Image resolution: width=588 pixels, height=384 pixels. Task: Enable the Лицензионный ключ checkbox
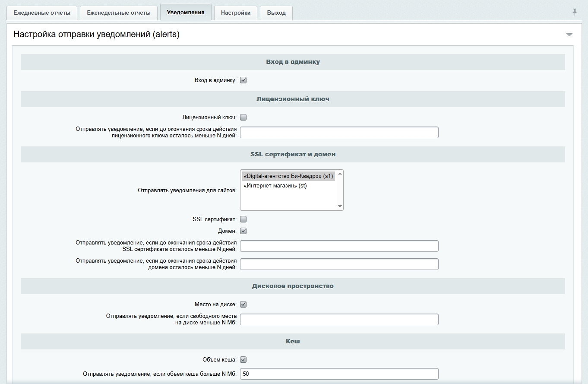pos(243,117)
